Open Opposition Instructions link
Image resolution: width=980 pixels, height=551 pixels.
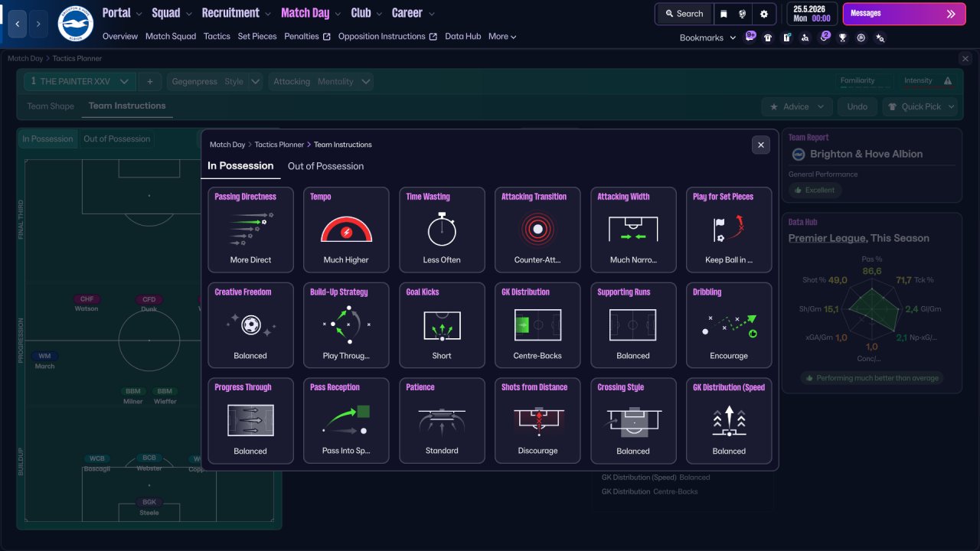(x=387, y=36)
